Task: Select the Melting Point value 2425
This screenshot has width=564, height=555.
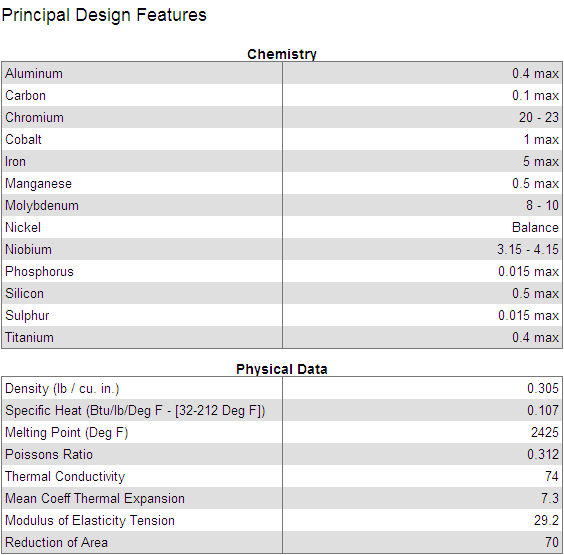Action: [545, 432]
